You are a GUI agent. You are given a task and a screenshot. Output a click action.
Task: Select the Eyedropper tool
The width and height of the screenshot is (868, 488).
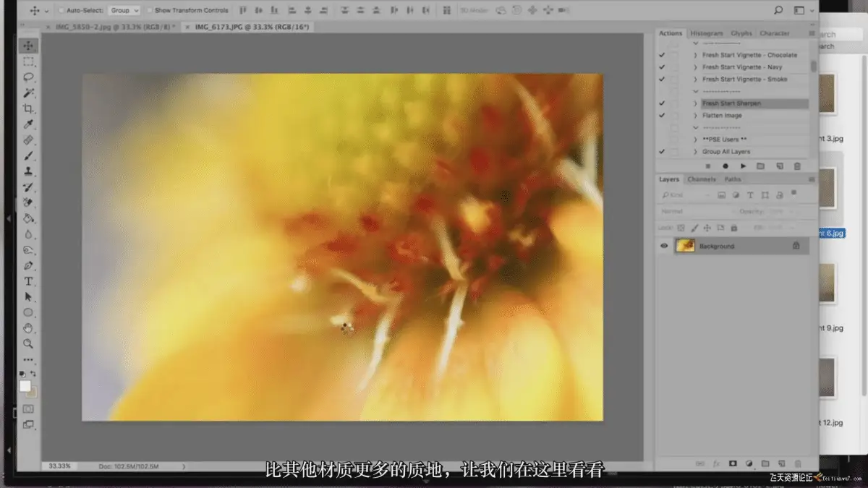[29, 125]
